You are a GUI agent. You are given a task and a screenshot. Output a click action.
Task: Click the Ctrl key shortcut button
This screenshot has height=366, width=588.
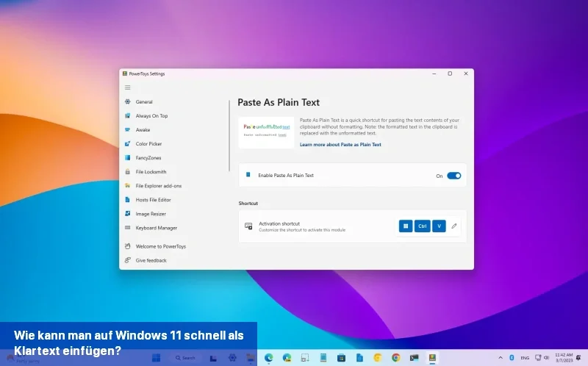coord(422,226)
